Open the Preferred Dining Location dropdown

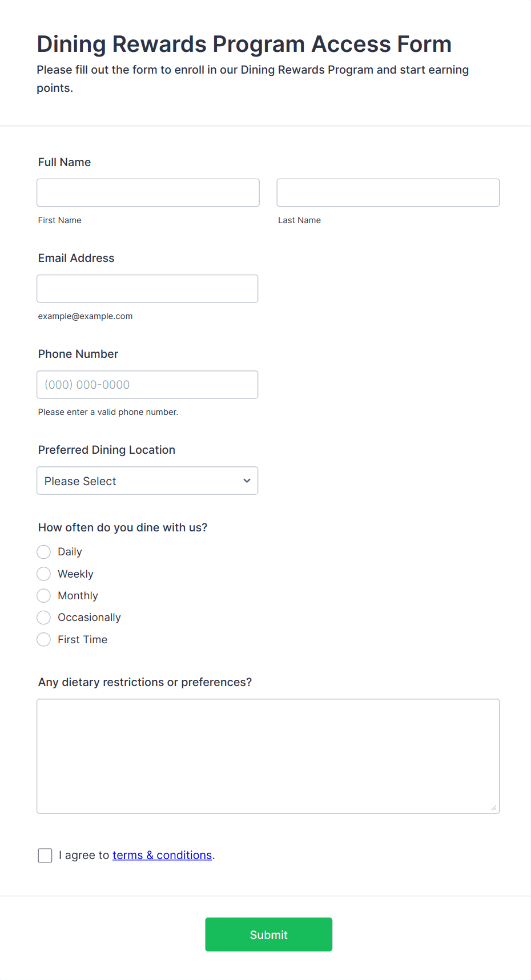coord(147,481)
